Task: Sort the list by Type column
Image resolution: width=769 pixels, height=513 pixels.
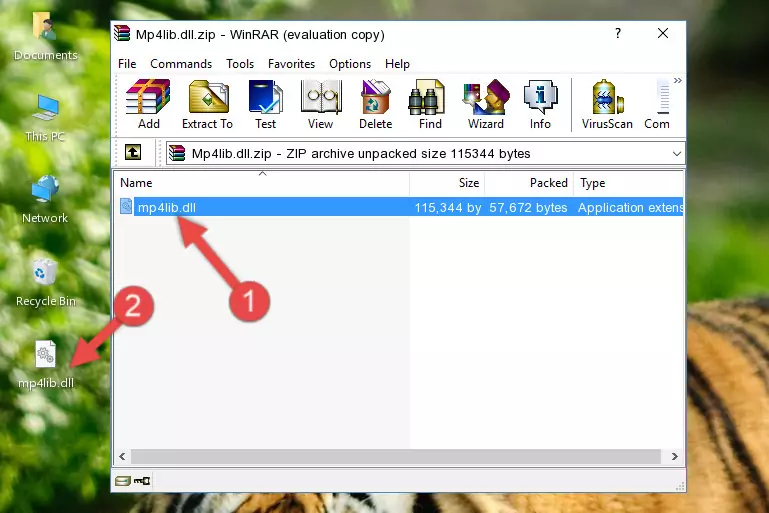Action: point(628,183)
